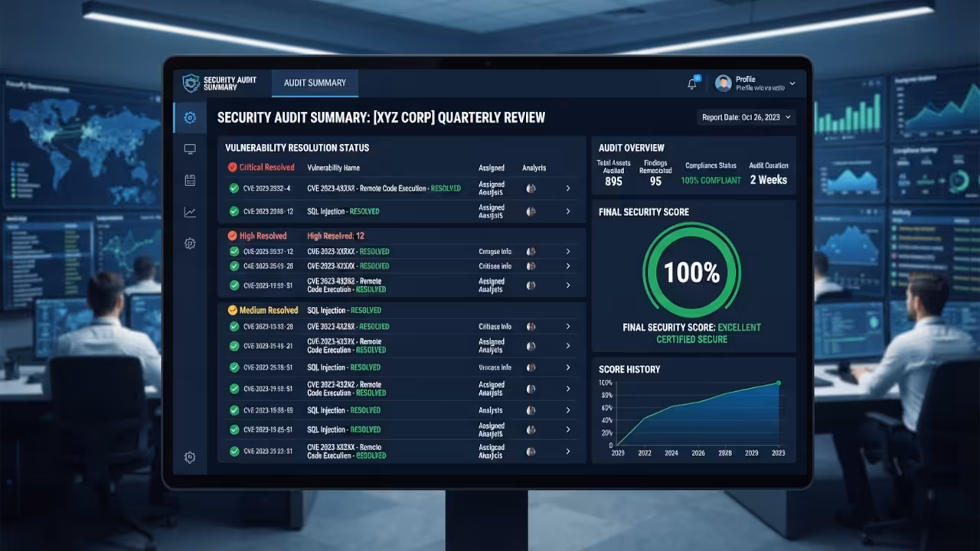Click the Total Assets value 895
The width and height of the screenshot is (980, 551).
point(613,181)
